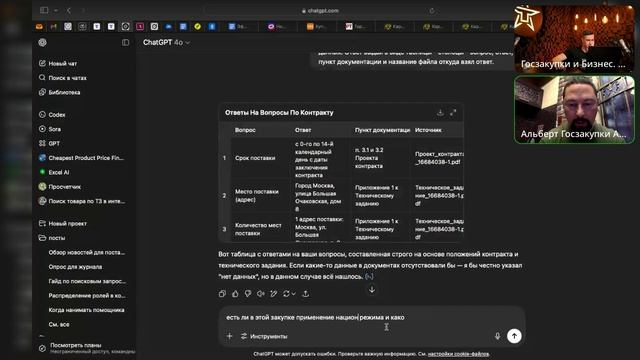Give the response a thumbs down
This screenshot has width=640, height=360.
(248, 293)
